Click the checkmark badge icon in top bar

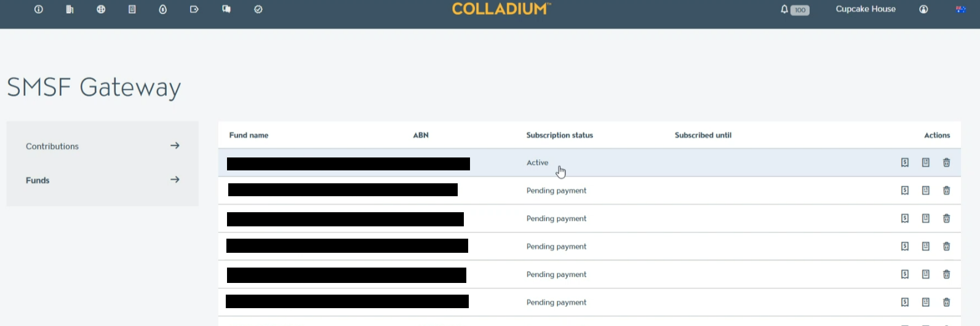tap(258, 9)
